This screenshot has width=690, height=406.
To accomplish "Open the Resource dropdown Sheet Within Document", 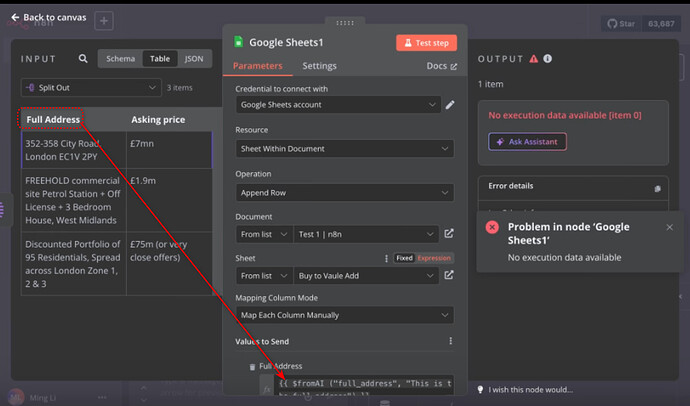I will pyautogui.click(x=345, y=149).
